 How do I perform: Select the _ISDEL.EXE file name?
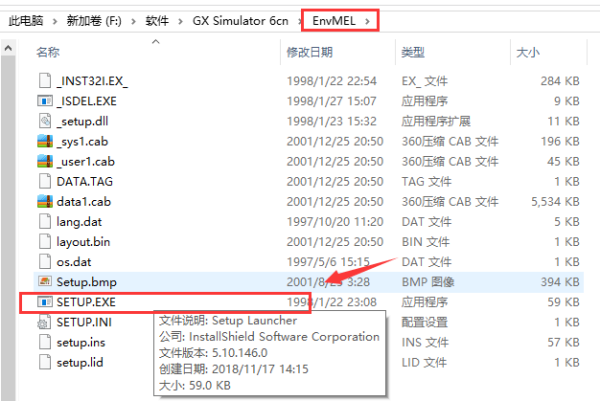(x=86, y=101)
